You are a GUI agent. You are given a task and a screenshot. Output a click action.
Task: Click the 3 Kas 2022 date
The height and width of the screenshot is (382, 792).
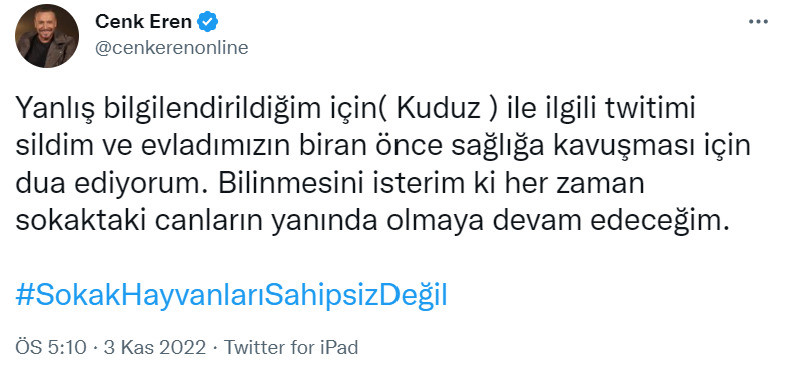(x=155, y=348)
